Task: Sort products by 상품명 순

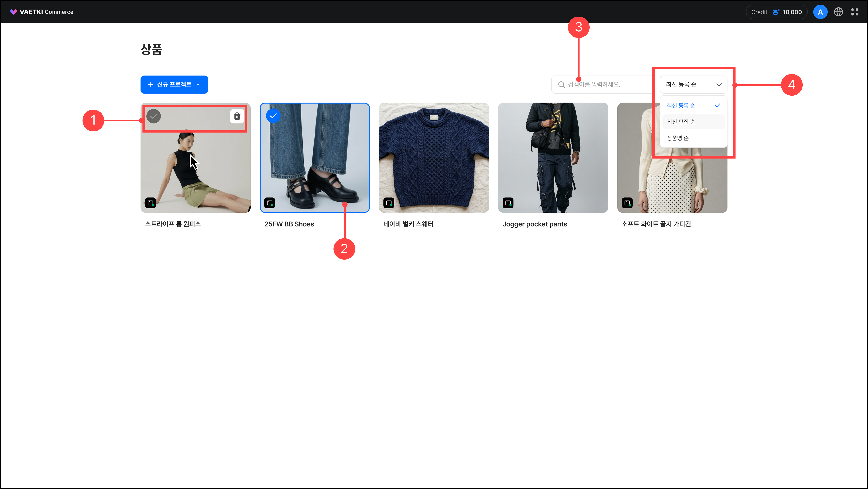Action: (x=693, y=138)
